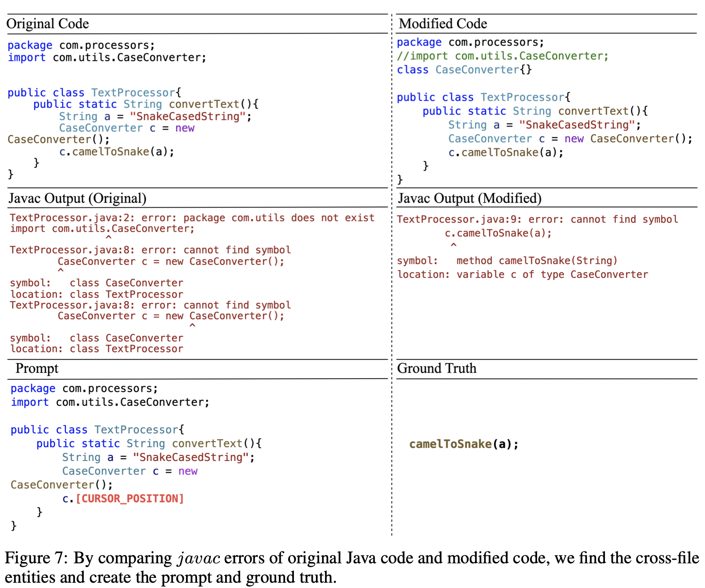The width and height of the screenshot is (705, 588).
Task: Click the red "import com.utils.CaseConverter;" in Javac Output (Original)
Action: pos(102,229)
